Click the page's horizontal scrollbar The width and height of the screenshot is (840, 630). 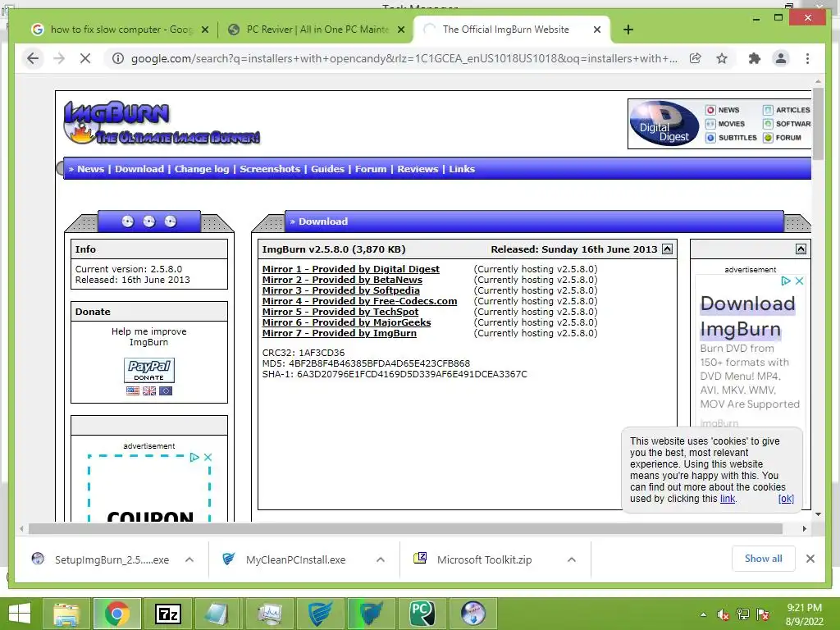tap(405, 529)
